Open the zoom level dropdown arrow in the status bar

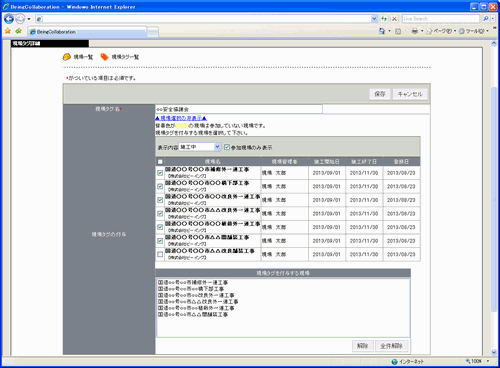pyautogui.click(x=488, y=361)
